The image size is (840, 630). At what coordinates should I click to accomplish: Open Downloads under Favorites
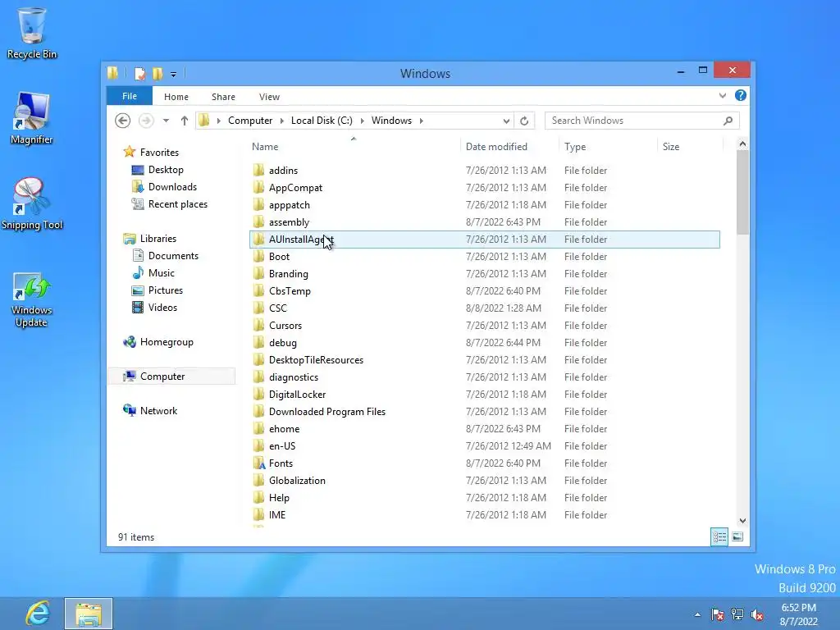click(x=172, y=187)
